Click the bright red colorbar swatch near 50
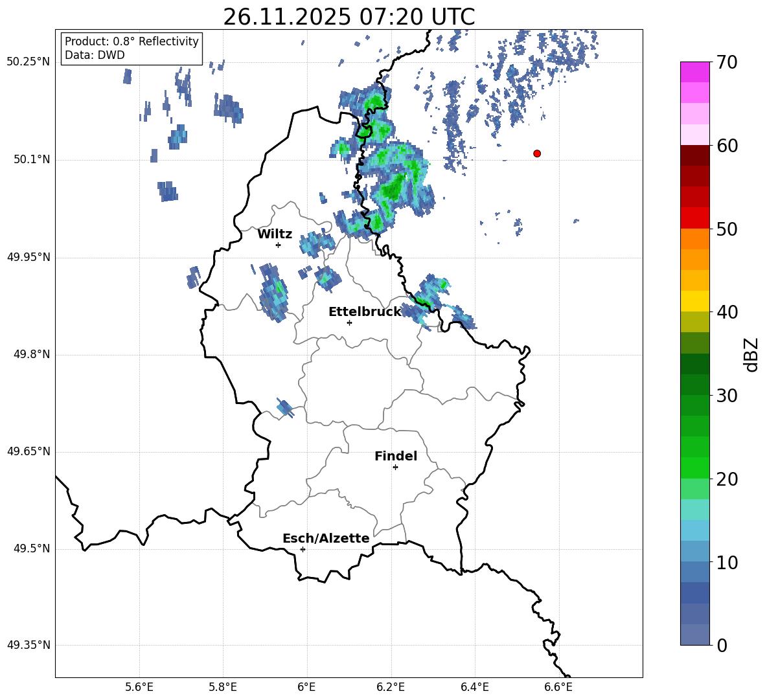This screenshot has height=700, width=767. click(694, 218)
